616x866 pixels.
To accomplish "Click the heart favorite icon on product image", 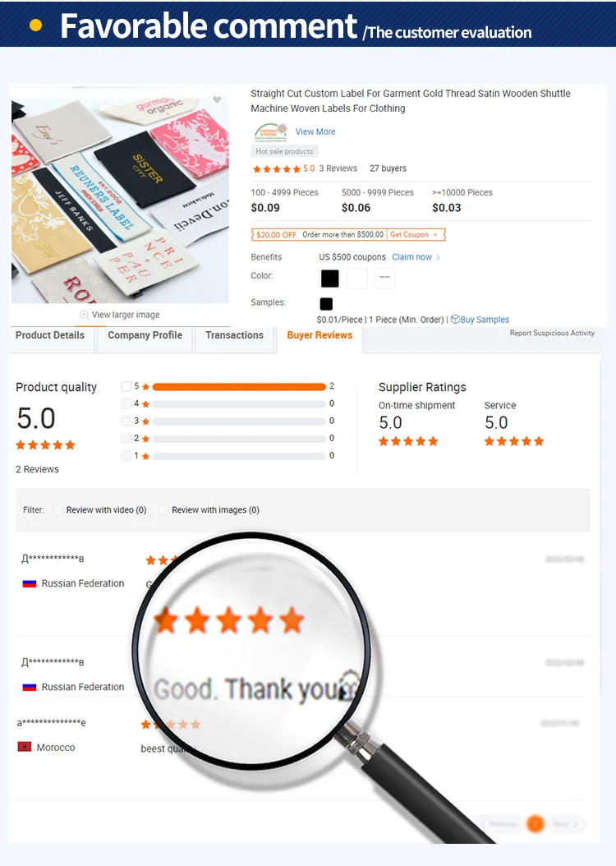I will pyautogui.click(x=217, y=99).
